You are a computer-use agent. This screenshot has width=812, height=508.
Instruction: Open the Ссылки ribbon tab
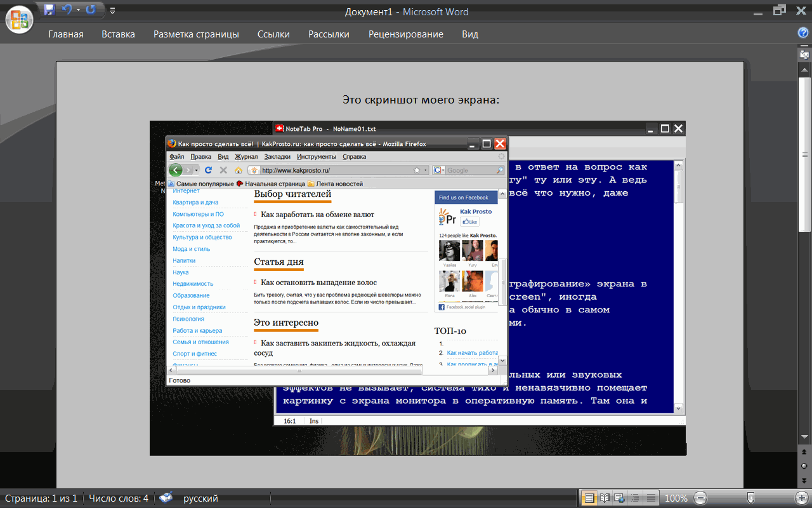point(273,34)
